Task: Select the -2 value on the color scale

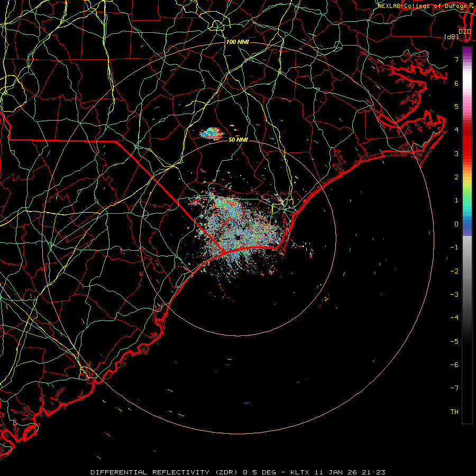Action: pyautogui.click(x=454, y=271)
